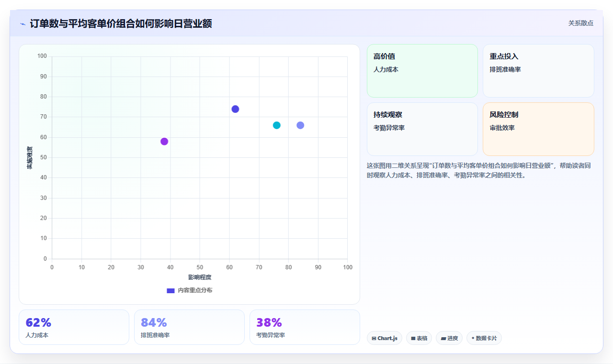This screenshot has height=364, width=613.
Task: Click the purple legend color swatch
Action: 170,291
